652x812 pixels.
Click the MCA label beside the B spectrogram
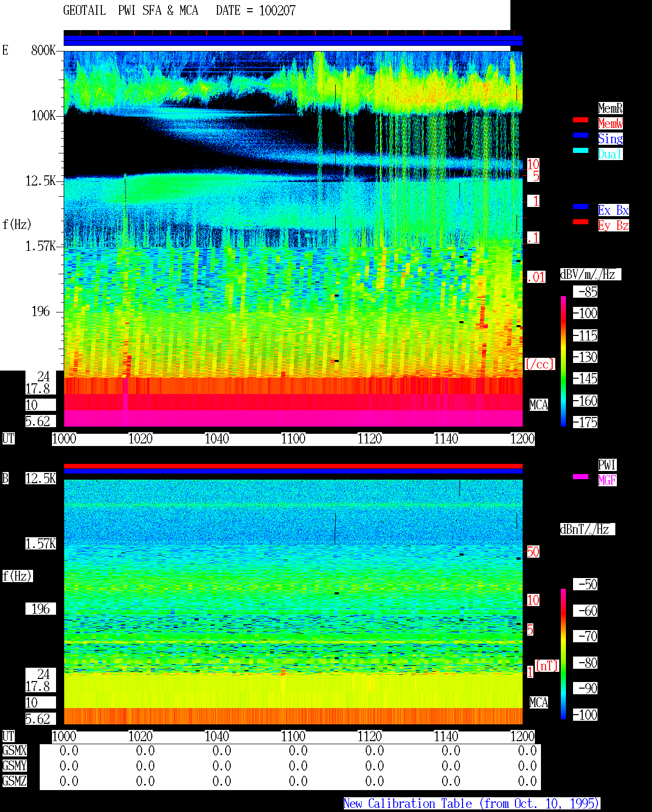(538, 702)
